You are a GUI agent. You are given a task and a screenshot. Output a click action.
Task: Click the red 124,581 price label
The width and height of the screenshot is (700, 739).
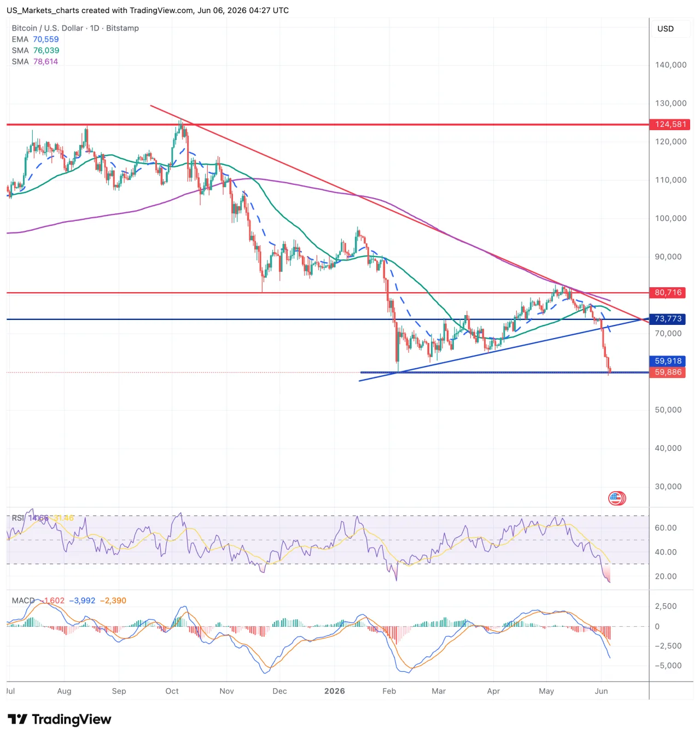670,124
